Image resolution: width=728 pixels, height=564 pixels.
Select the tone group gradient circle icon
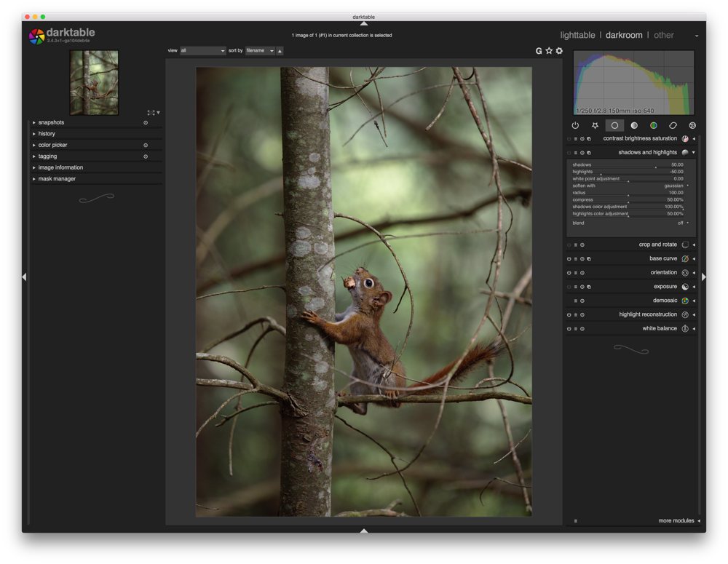[634, 125]
